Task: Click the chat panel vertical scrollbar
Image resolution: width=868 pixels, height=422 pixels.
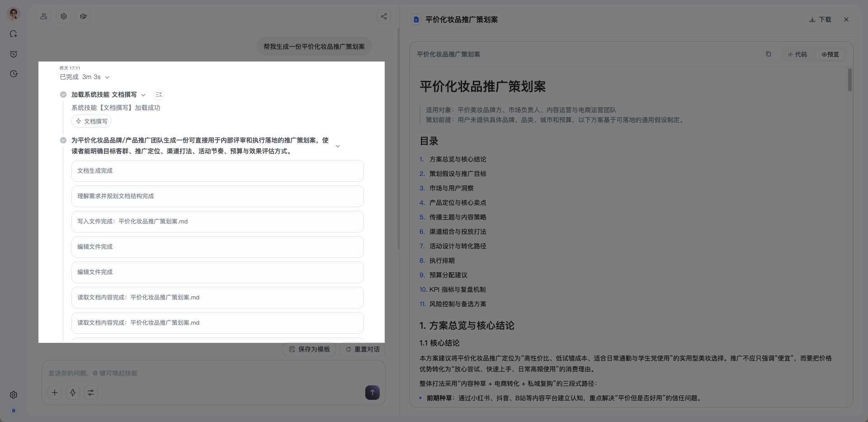Action: [x=398, y=138]
